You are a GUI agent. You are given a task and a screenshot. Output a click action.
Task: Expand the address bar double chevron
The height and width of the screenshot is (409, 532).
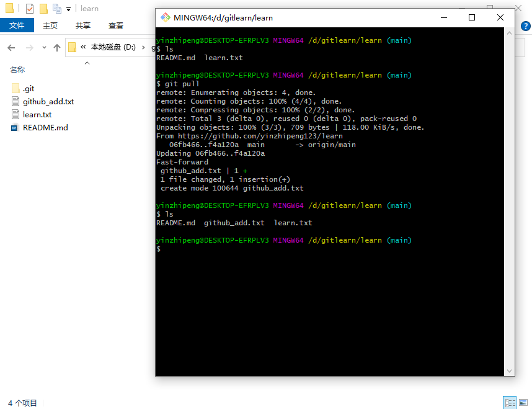pyautogui.click(x=83, y=47)
